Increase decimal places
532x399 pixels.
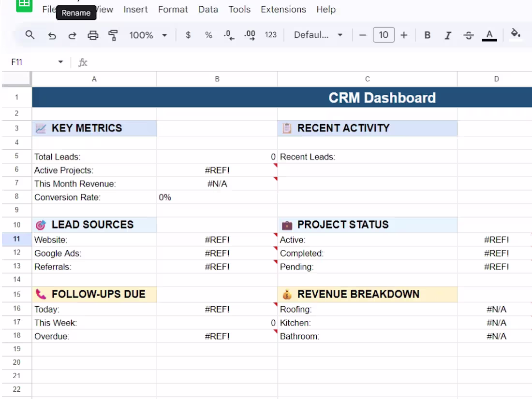(x=250, y=35)
